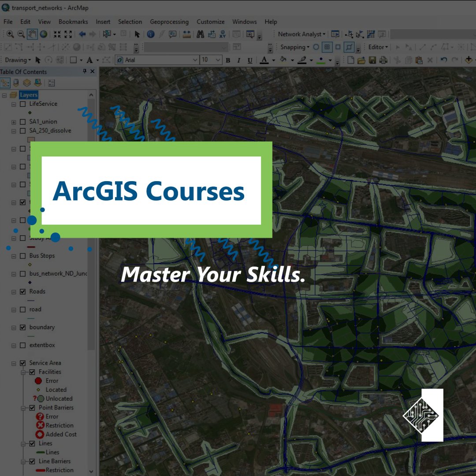This screenshot has height=476, width=476.
Task: Pick the Select Features tool
Action: tap(107, 34)
